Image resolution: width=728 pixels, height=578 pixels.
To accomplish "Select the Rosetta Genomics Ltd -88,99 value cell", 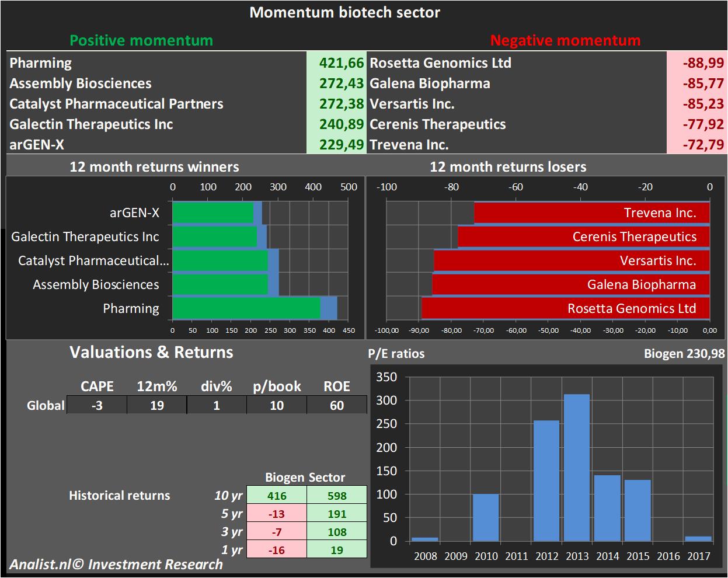I will coord(695,63).
